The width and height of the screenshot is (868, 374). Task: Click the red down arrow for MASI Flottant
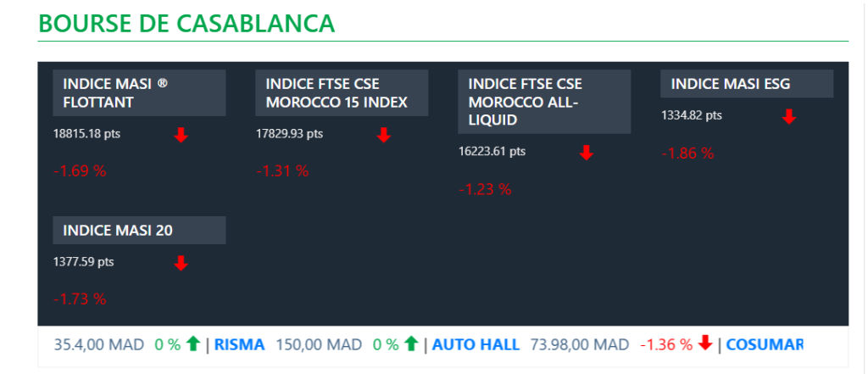(181, 134)
